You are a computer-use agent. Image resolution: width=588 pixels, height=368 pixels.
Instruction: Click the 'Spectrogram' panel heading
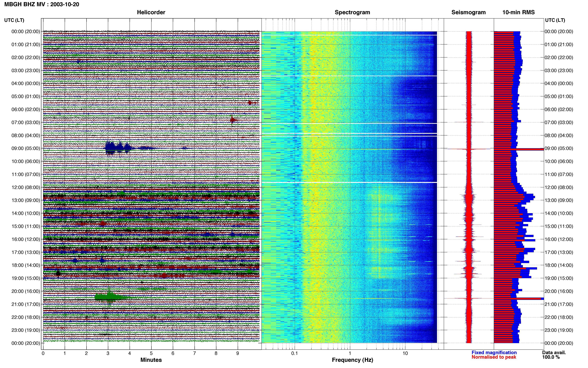tap(352, 12)
